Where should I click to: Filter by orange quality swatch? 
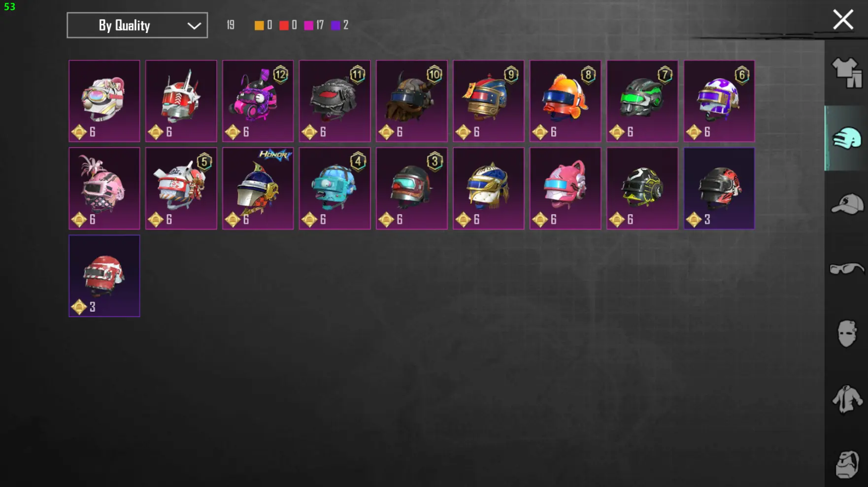259,25
